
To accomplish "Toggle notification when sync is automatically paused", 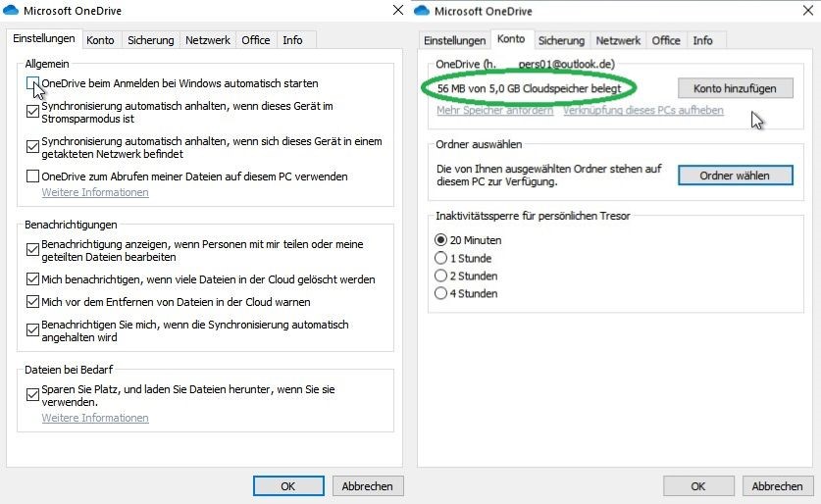I will click(32, 330).
